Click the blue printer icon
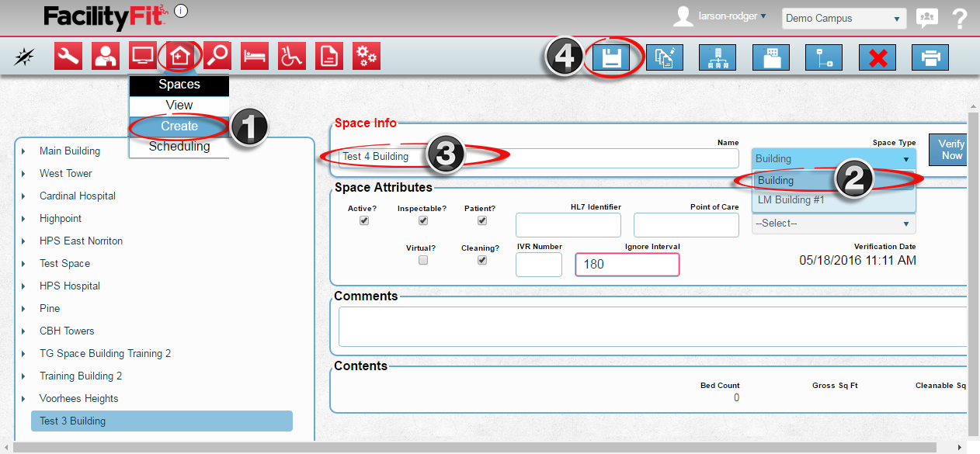This screenshot has width=980, height=454. [930, 58]
